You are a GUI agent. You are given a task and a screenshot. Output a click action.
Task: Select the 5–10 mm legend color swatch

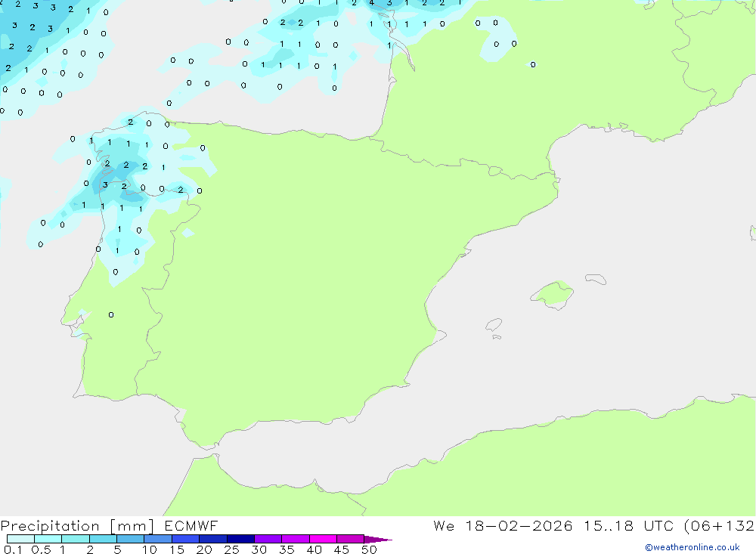point(131,539)
